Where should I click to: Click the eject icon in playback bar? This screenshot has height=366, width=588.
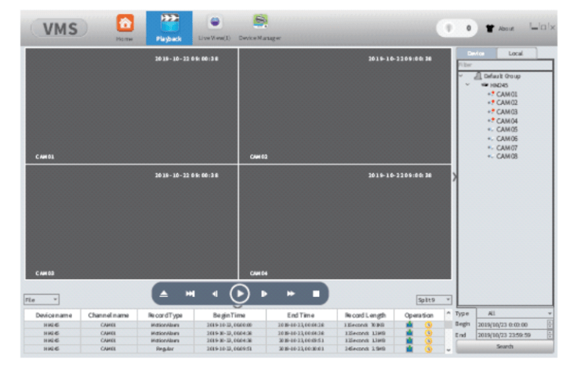coord(165,294)
